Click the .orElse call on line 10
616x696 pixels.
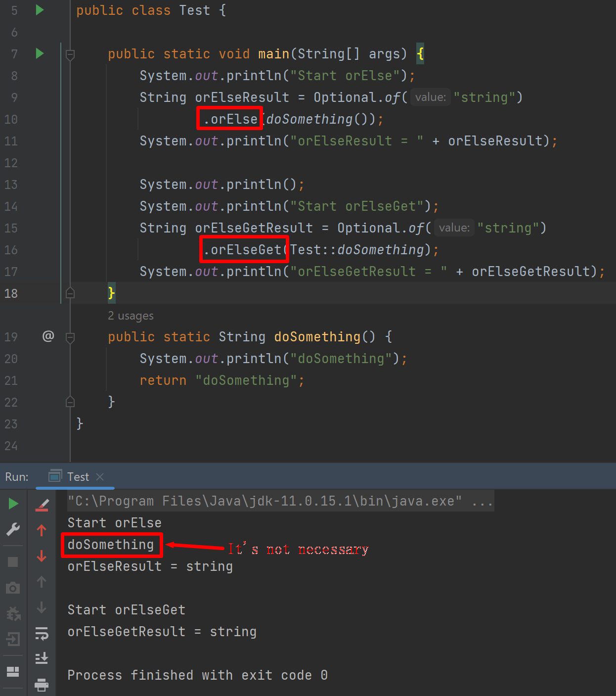[x=230, y=119]
